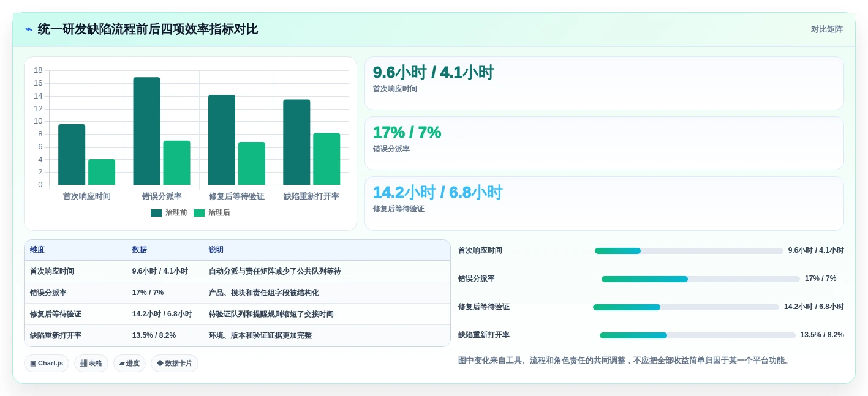Click the 治理前 bar for 首次响应时间
868x396 pixels.
(72, 154)
